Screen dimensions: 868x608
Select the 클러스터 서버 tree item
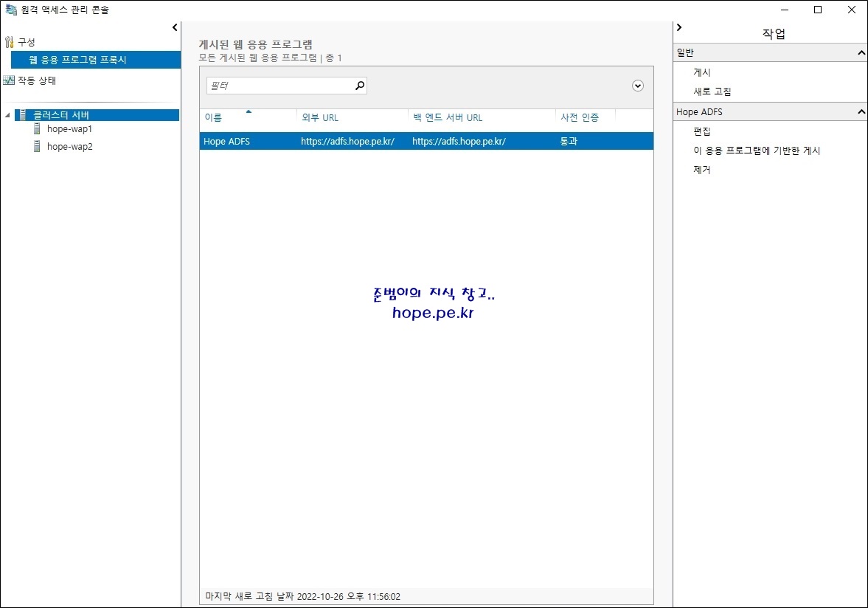pos(97,114)
